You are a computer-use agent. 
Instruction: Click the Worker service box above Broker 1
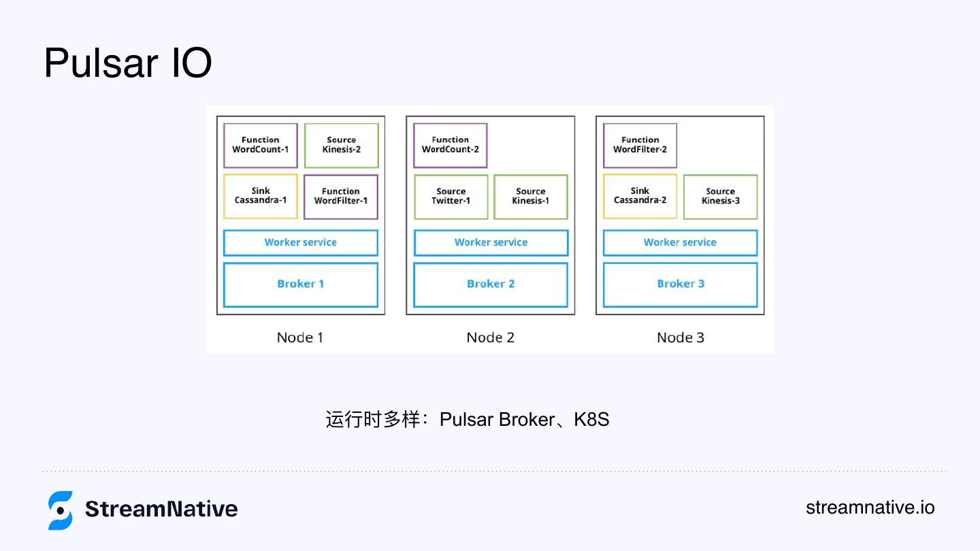(x=301, y=243)
